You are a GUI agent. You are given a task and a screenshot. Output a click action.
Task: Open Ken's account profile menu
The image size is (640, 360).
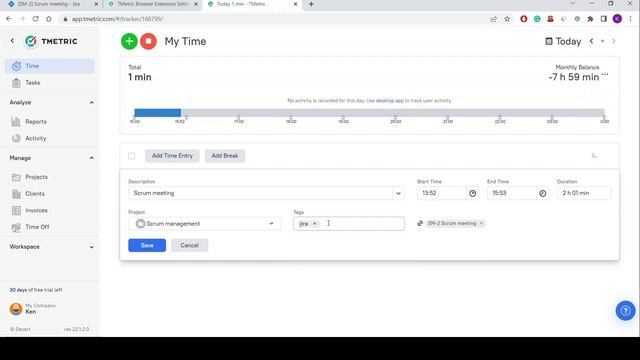pos(33,309)
